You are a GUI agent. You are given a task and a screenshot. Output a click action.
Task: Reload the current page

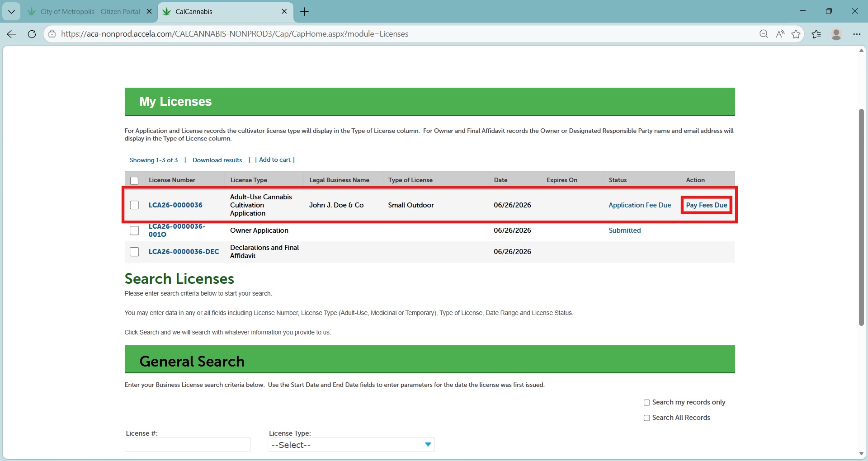[32, 34]
